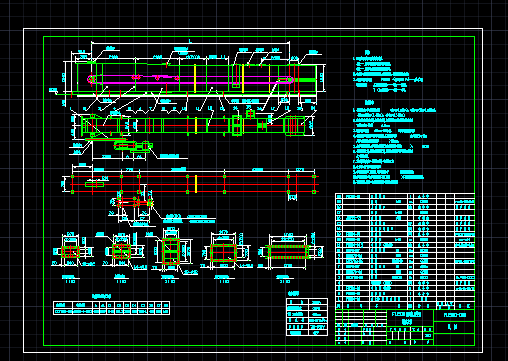
Task: Select the small technical data table near the title block
Action: click(x=307, y=317)
